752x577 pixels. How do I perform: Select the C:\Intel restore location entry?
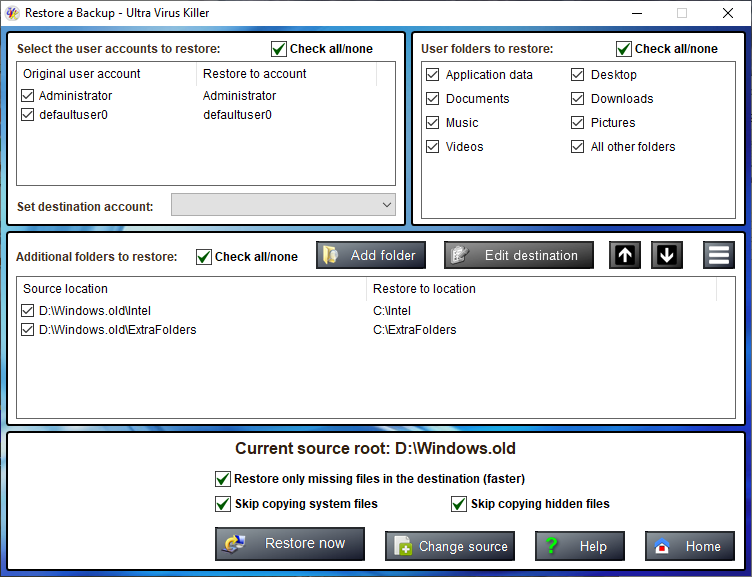tap(392, 311)
